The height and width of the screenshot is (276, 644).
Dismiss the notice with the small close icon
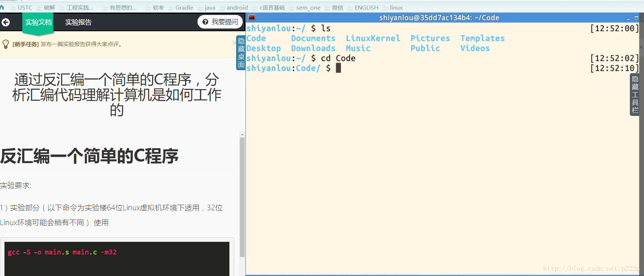click(234, 43)
